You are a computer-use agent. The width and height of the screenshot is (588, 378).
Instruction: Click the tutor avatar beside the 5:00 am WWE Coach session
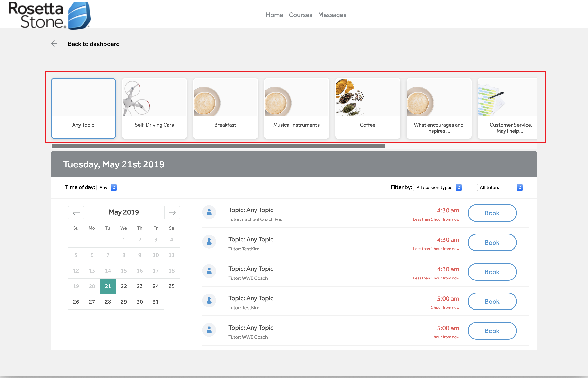point(209,330)
